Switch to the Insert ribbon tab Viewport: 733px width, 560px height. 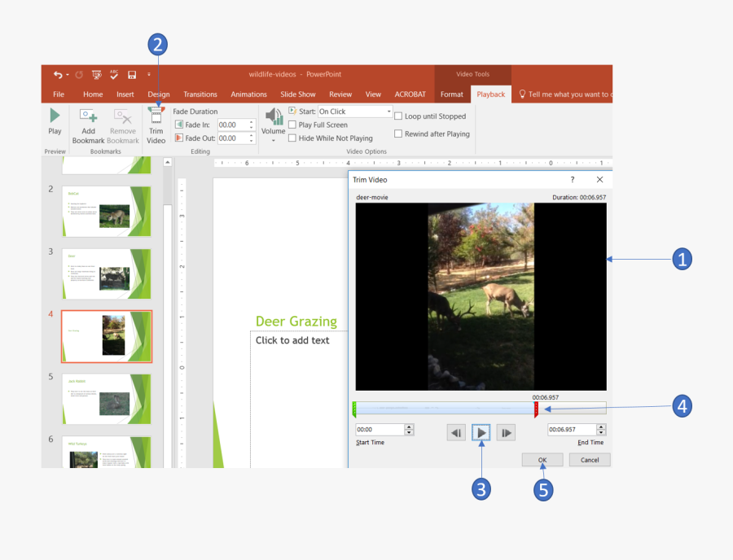pyautogui.click(x=125, y=94)
